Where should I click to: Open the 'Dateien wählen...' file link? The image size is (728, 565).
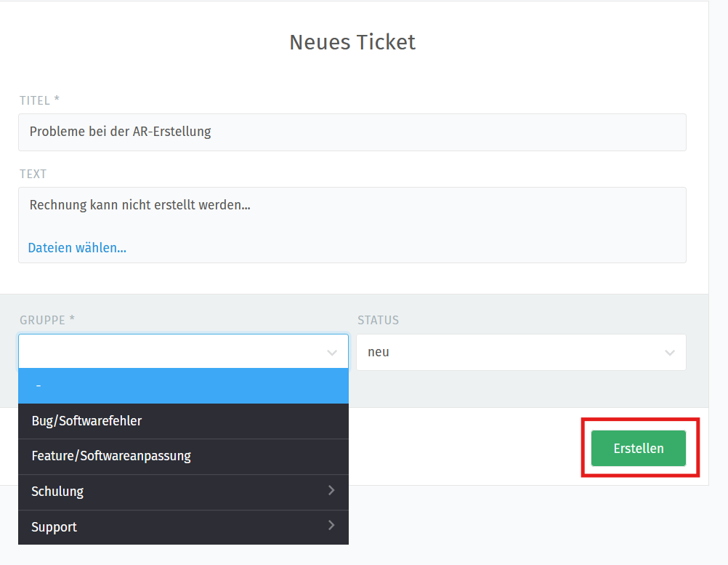click(77, 248)
